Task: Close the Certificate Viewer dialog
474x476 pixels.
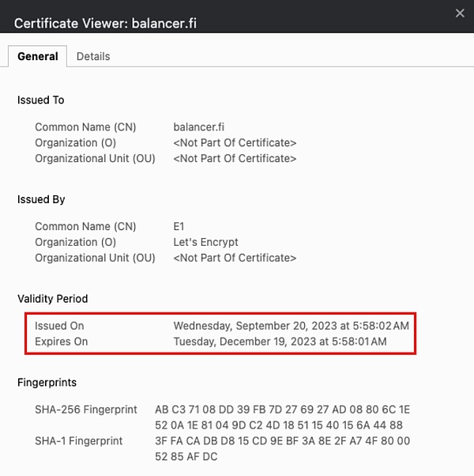Action: [460, 13]
